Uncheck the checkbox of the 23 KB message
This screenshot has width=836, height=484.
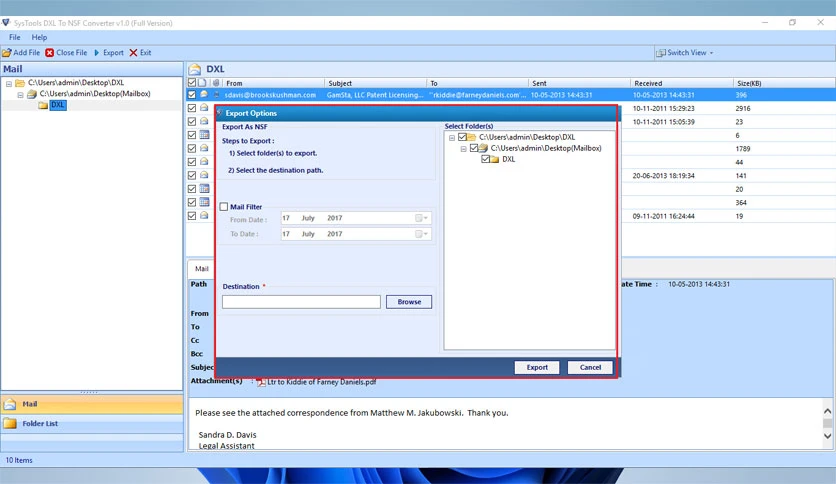coord(192,122)
